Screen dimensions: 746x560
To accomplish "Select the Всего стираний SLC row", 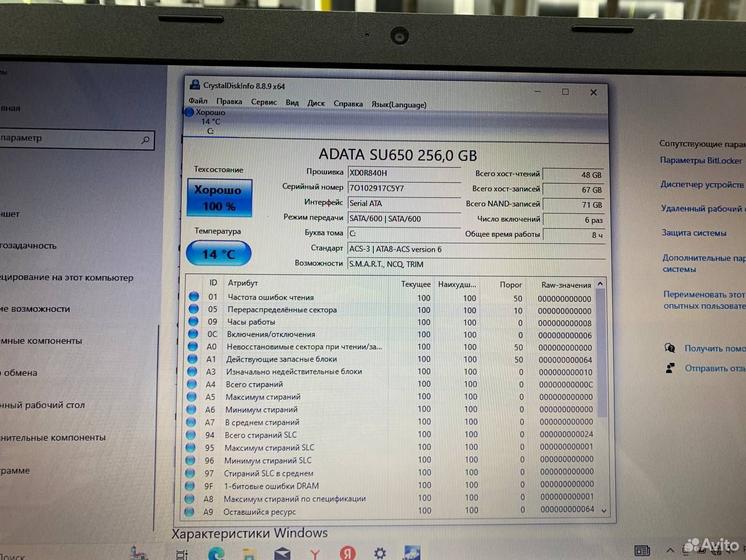I will [x=389, y=434].
